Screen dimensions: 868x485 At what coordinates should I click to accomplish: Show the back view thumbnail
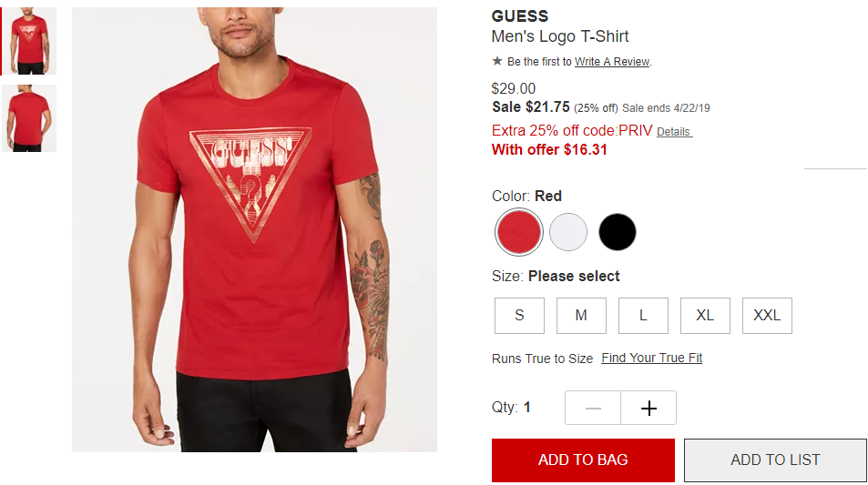click(29, 118)
